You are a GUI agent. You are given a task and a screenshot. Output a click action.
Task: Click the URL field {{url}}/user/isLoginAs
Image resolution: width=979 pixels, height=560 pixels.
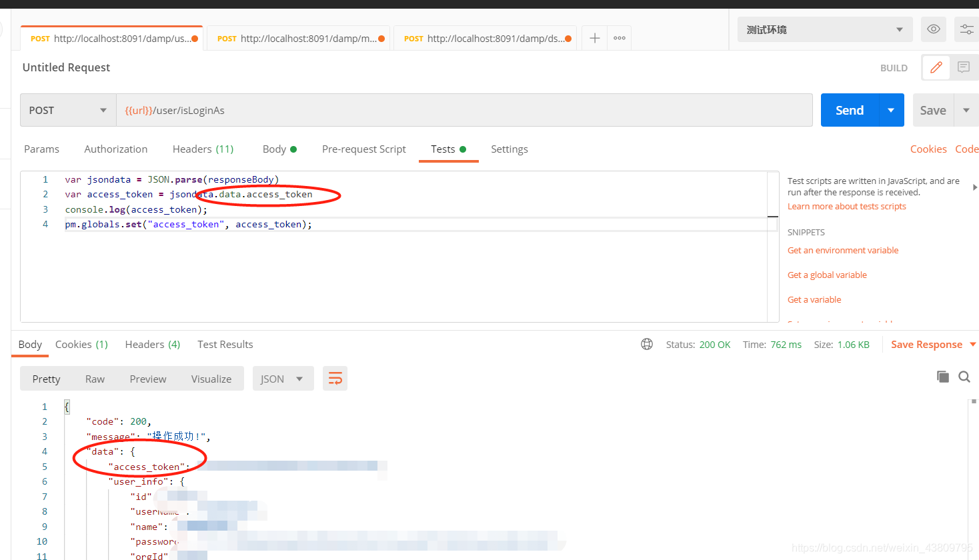(x=464, y=110)
